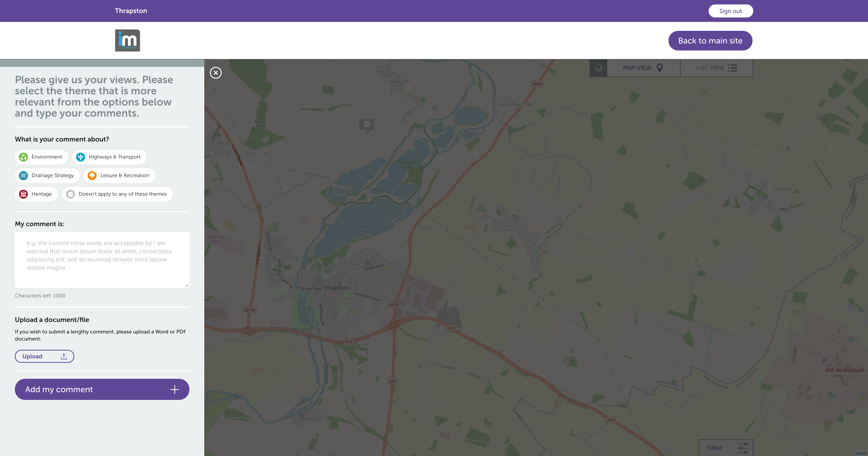The image size is (868, 456).
Task: Open the Leaflet attribution link
Action: 860,453
